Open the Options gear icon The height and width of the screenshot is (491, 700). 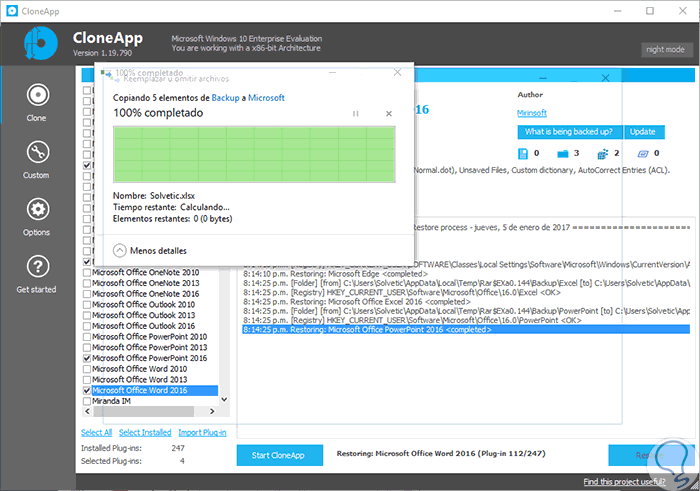[38, 209]
